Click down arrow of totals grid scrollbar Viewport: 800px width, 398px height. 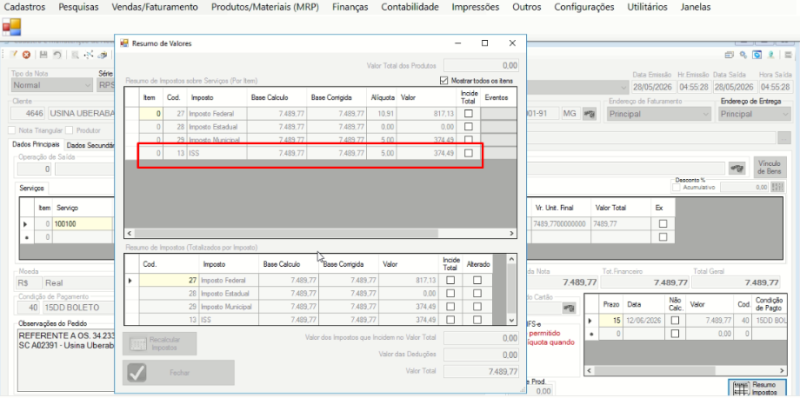point(512,319)
